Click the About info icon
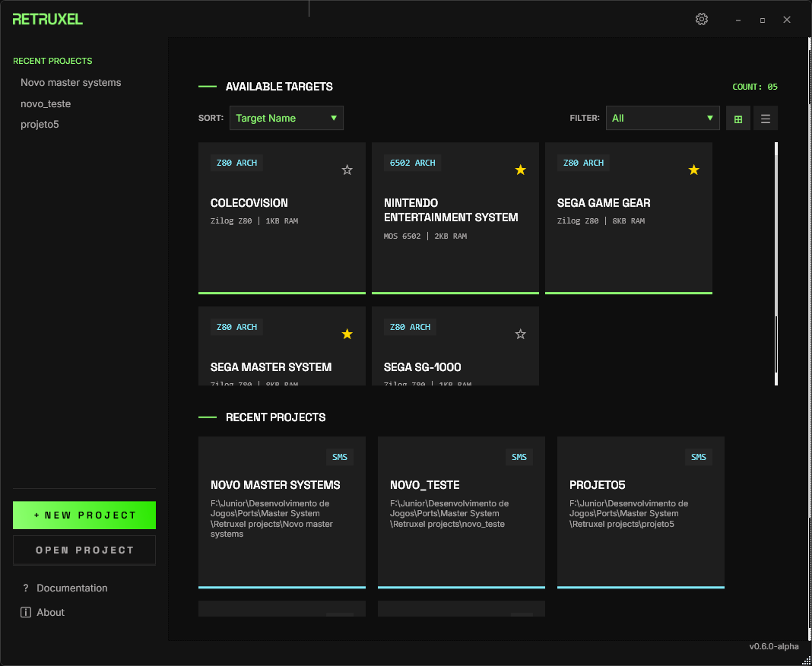 26,613
